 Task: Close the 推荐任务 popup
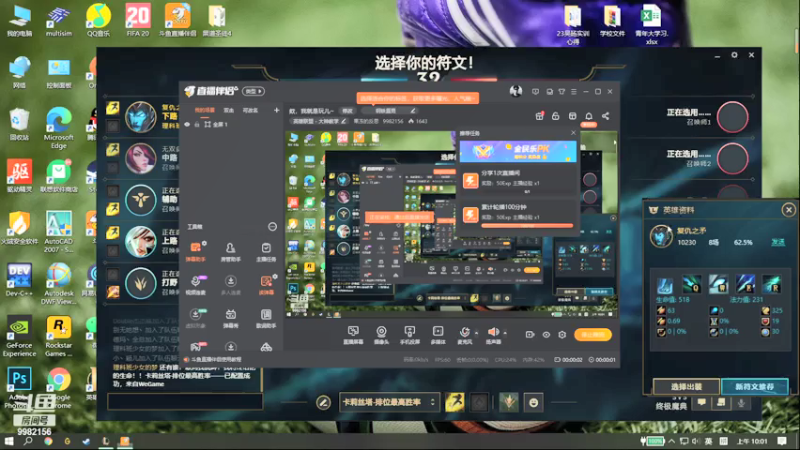573,133
